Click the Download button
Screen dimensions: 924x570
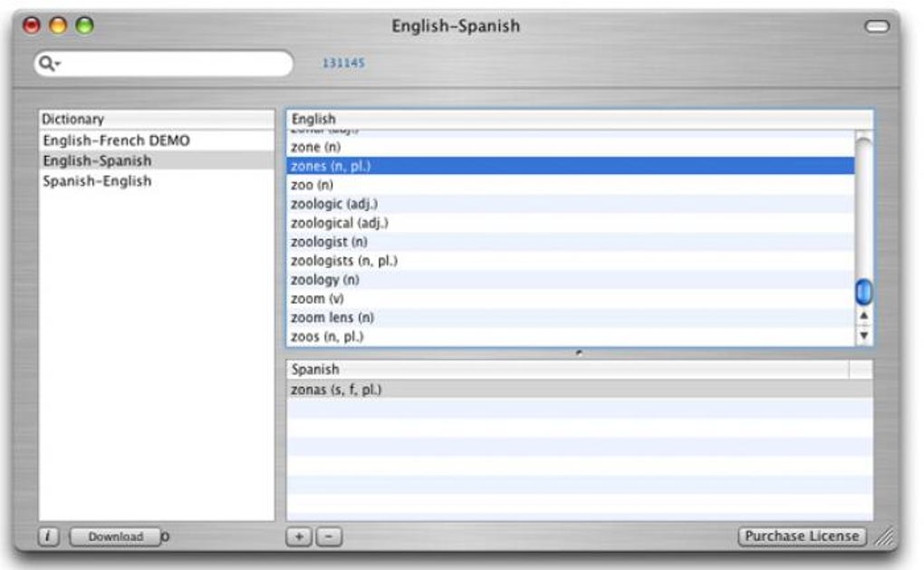tap(115, 536)
